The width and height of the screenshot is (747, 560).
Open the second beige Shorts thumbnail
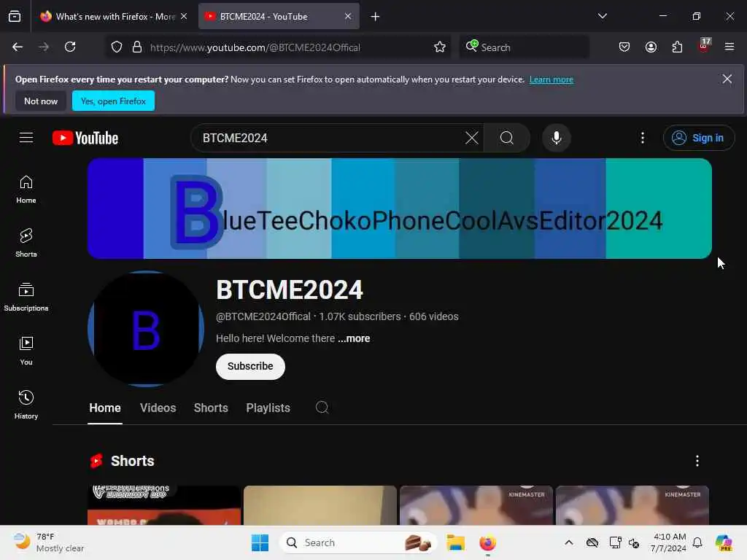[320, 505]
